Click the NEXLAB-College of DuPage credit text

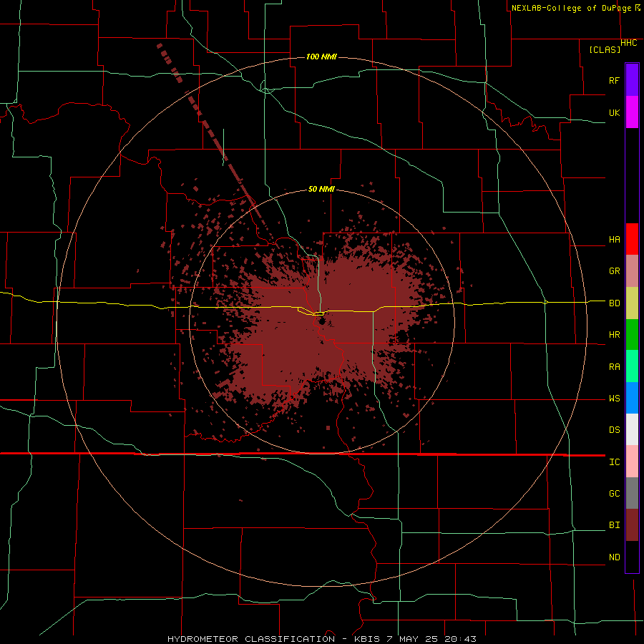571,8
